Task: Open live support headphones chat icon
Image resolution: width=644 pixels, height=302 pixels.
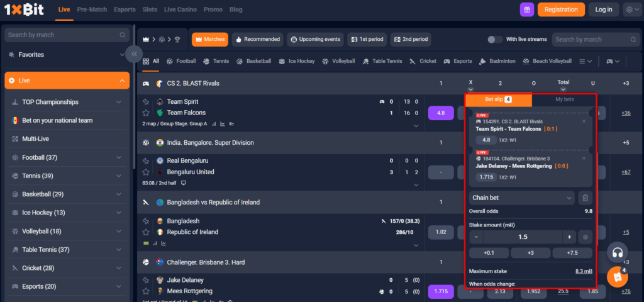Action: tap(618, 253)
